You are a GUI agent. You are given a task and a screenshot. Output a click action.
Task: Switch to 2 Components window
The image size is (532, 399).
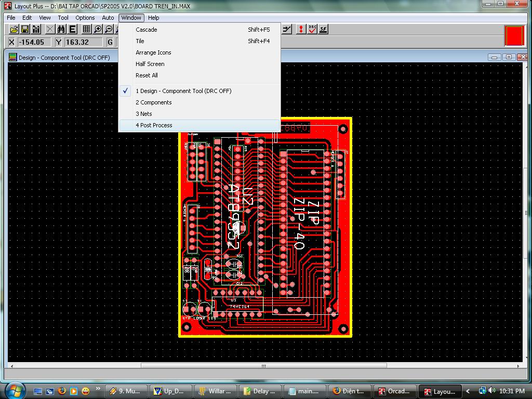pyautogui.click(x=199, y=102)
